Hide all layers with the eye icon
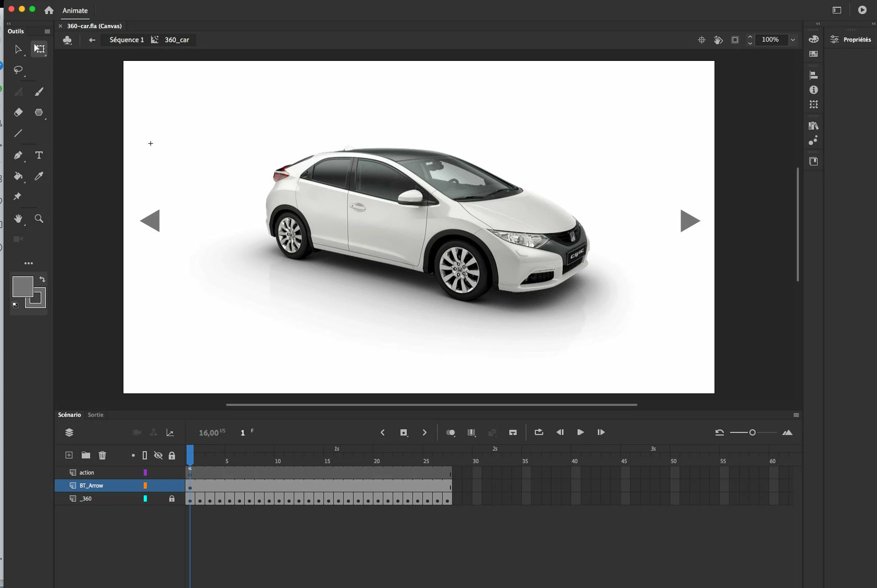 (158, 455)
